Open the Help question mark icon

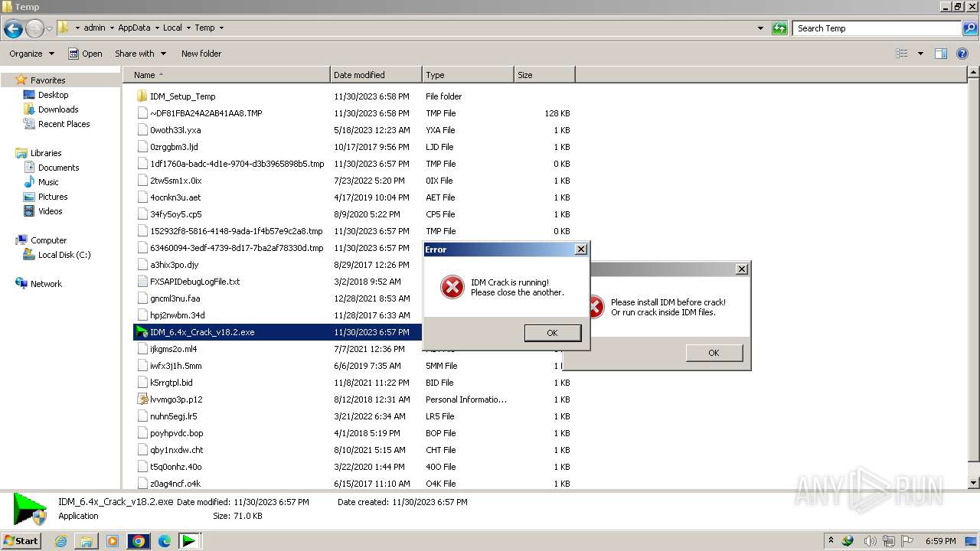pos(962,54)
